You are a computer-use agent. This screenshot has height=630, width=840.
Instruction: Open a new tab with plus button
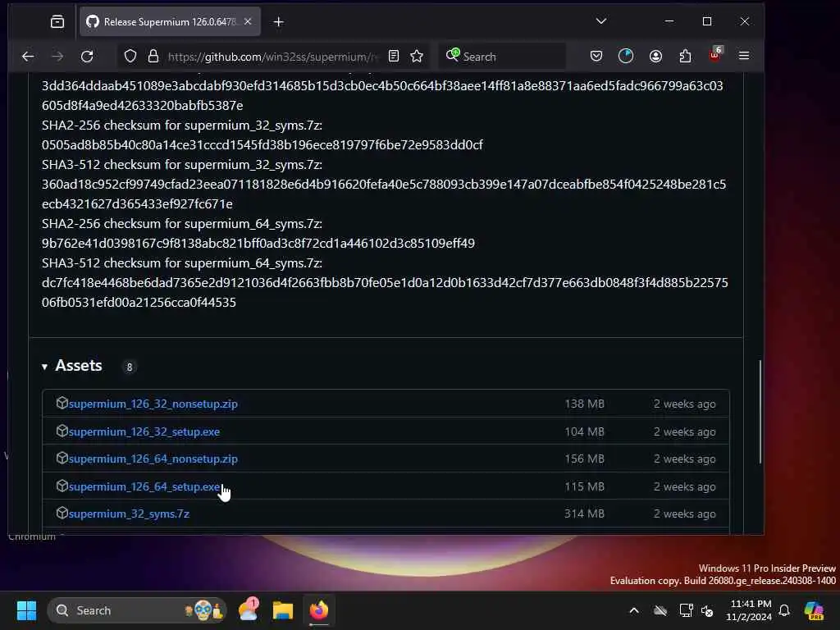tap(279, 21)
